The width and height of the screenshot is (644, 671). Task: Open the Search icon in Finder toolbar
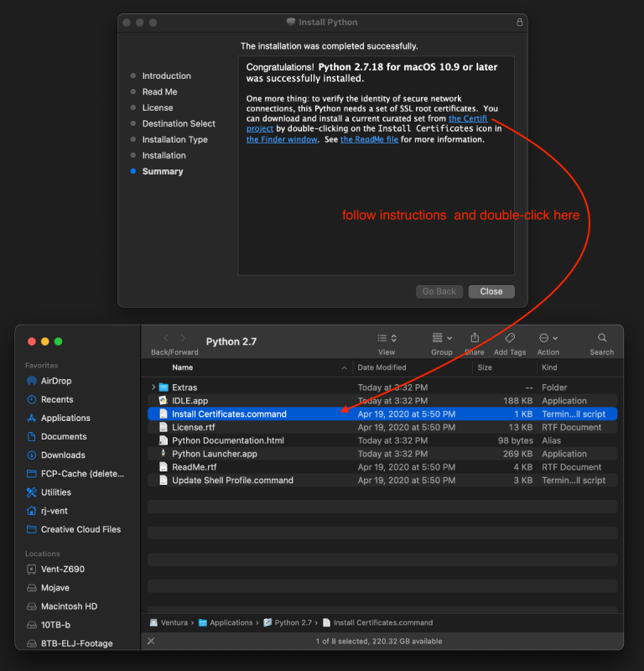click(x=601, y=338)
